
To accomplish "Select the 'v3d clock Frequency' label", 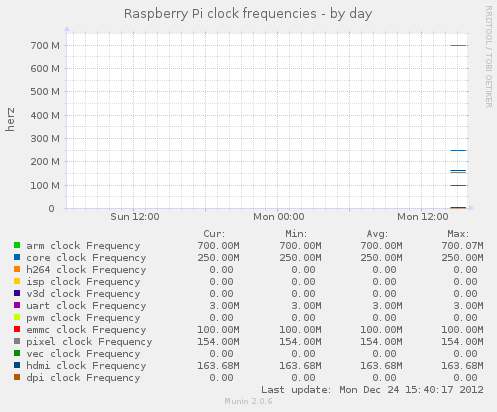I will click(x=83, y=294).
